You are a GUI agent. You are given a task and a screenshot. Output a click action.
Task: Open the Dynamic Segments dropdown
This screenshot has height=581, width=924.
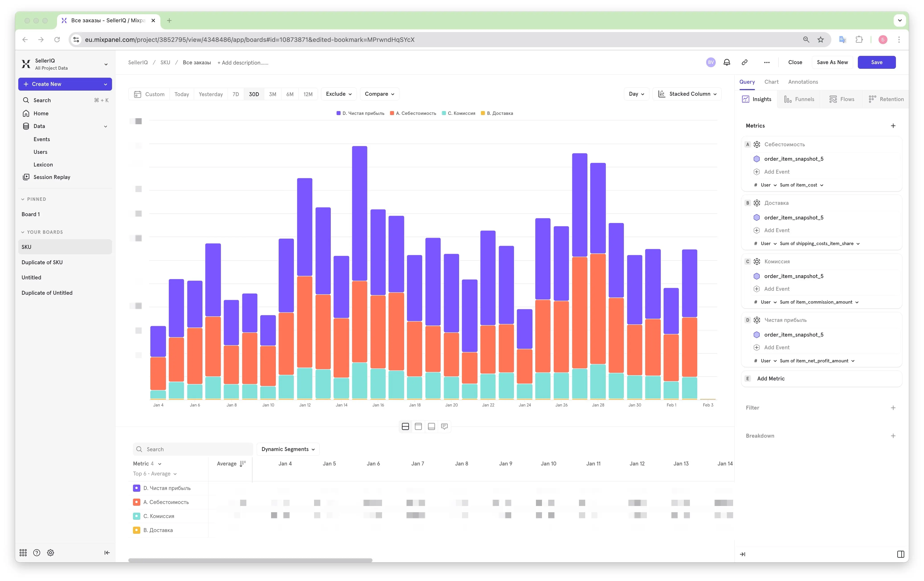click(x=288, y=449)
